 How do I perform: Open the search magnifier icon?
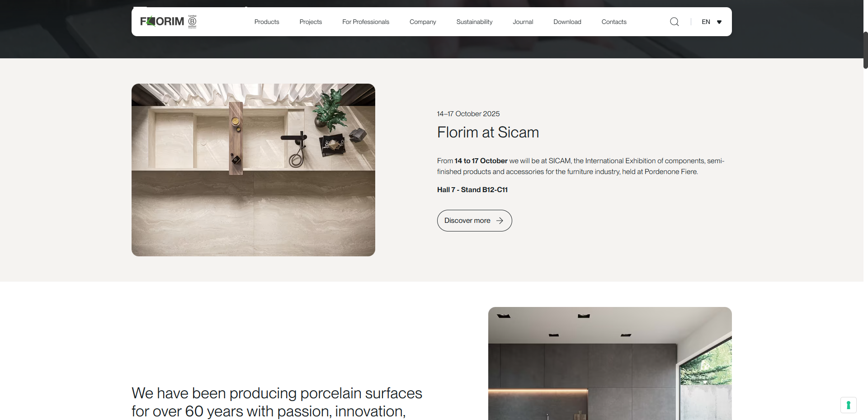[674, 22]
